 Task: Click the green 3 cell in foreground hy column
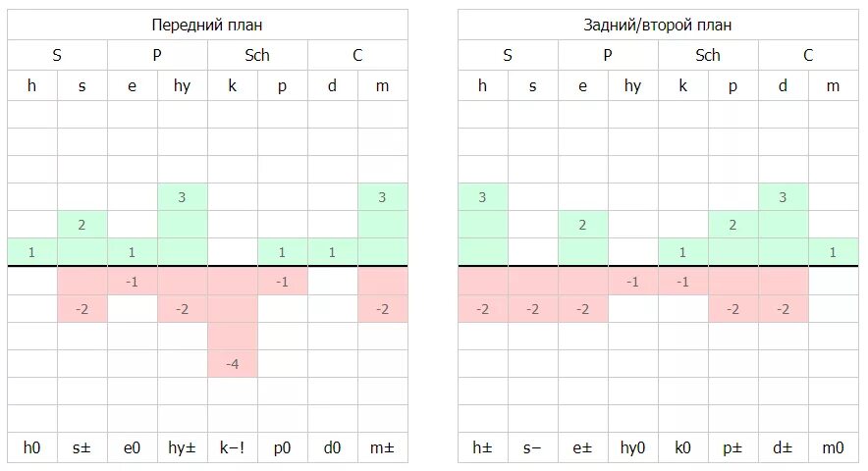pos(182,197)
